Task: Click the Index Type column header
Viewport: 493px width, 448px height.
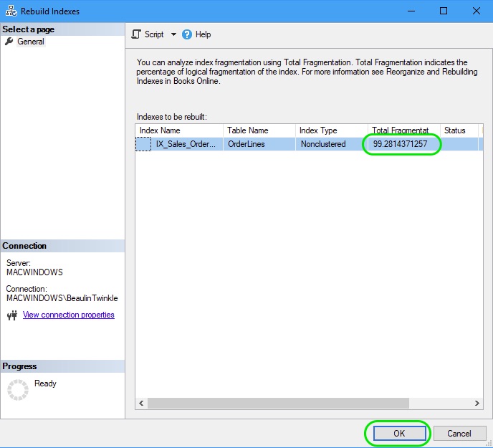Action: [x=331, y=130]
